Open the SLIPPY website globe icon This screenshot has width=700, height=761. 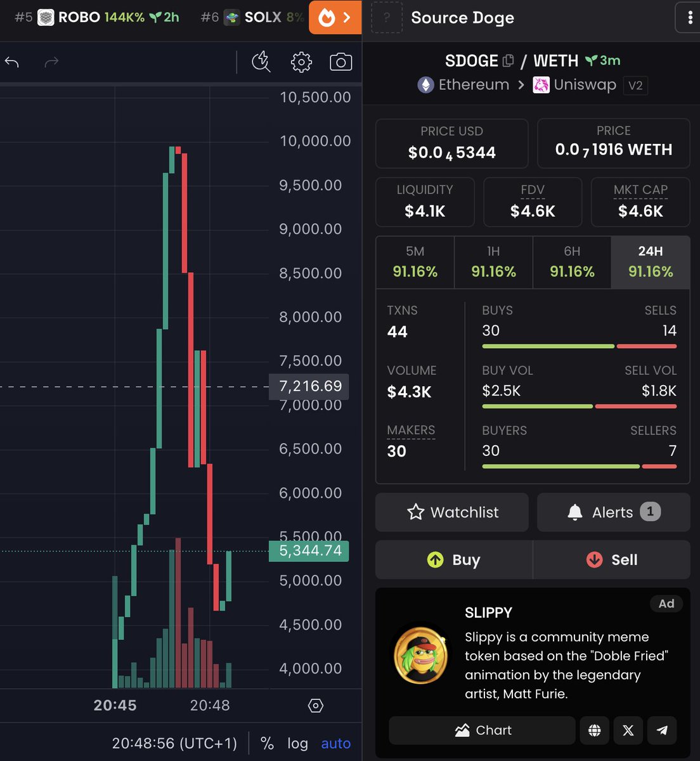click(x=594, y=731)
